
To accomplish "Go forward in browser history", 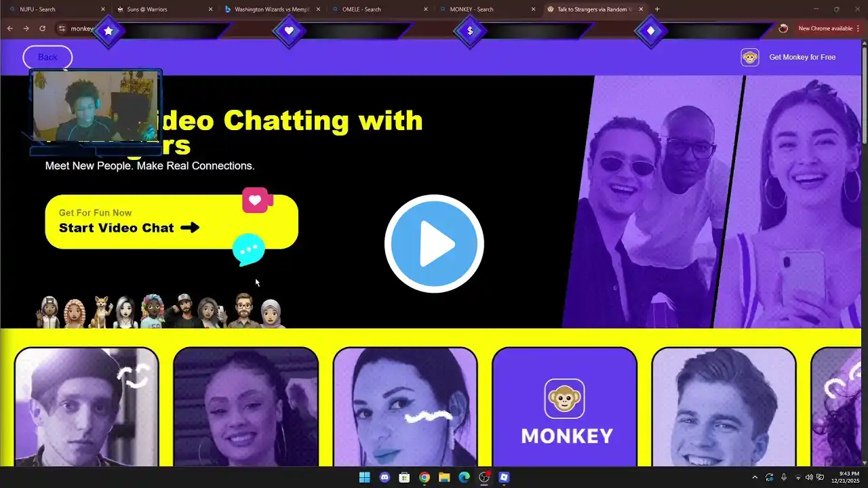I will point(26,28).
